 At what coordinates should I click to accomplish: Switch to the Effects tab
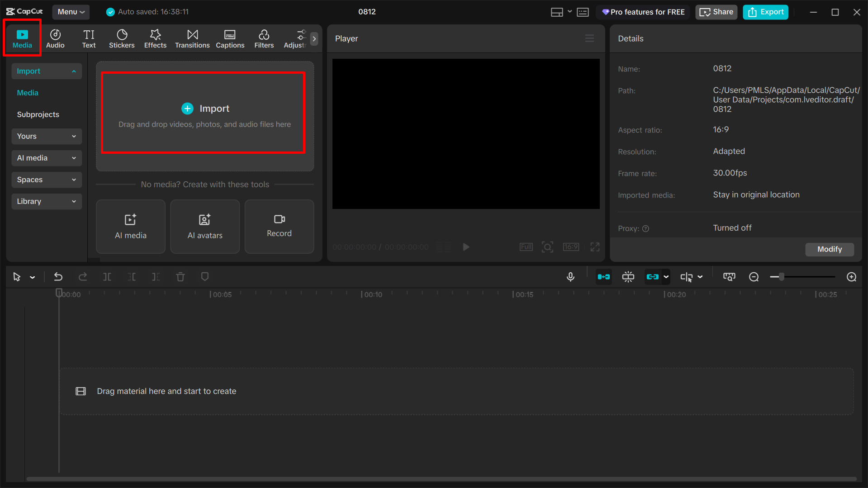click(155, 38)
